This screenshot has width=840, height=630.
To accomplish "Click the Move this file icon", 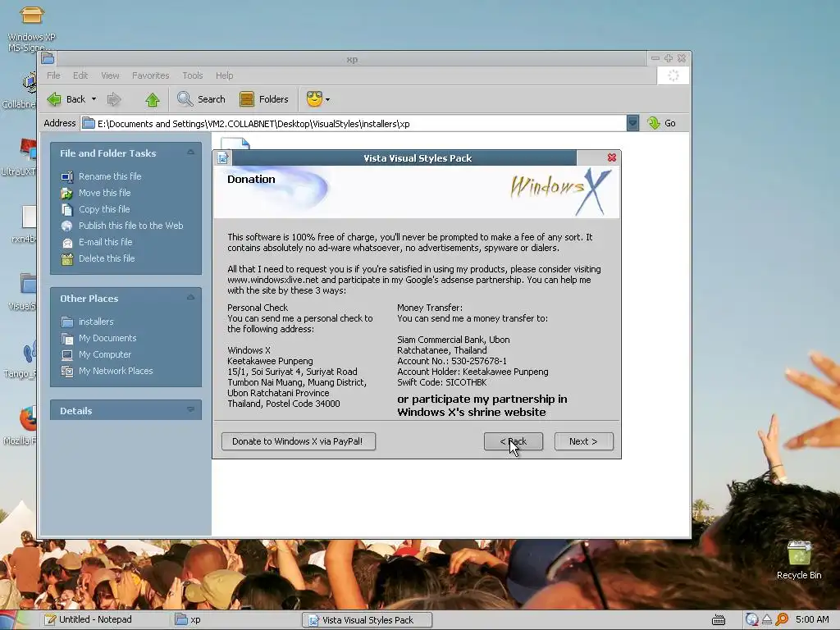I will point(67,194).
